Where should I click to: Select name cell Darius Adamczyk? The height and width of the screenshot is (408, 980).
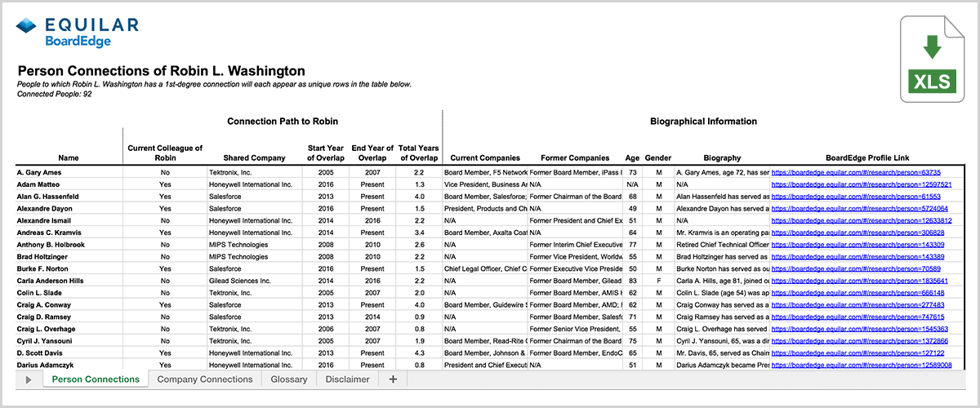click(69, 365)
